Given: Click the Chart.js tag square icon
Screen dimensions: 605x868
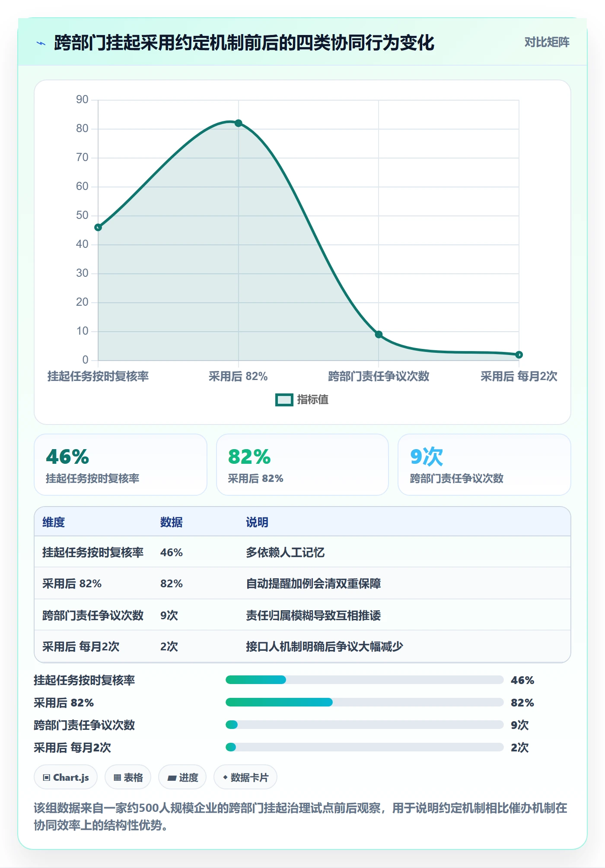Looking at the screenshot, I should pos(47,778).
